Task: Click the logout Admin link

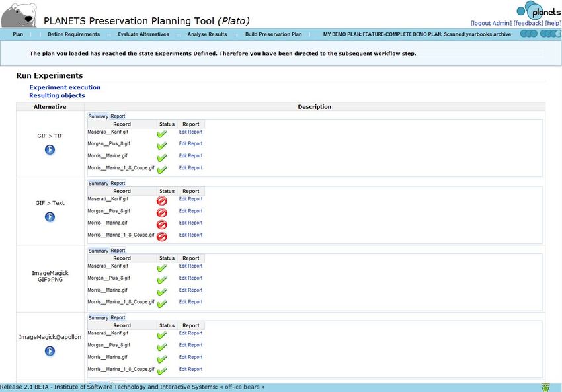Action: (491, 23)
